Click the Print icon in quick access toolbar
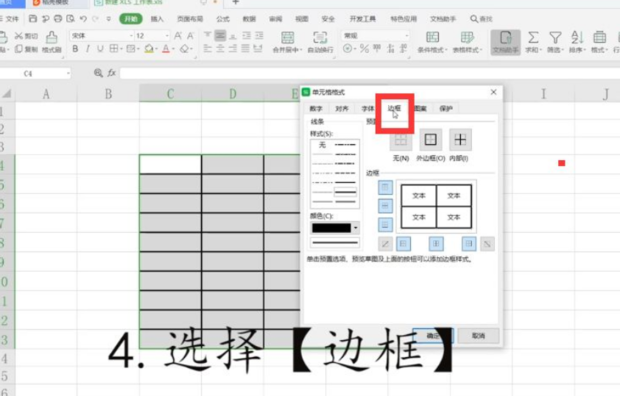The image size is (620, 396). coord(58,19)
